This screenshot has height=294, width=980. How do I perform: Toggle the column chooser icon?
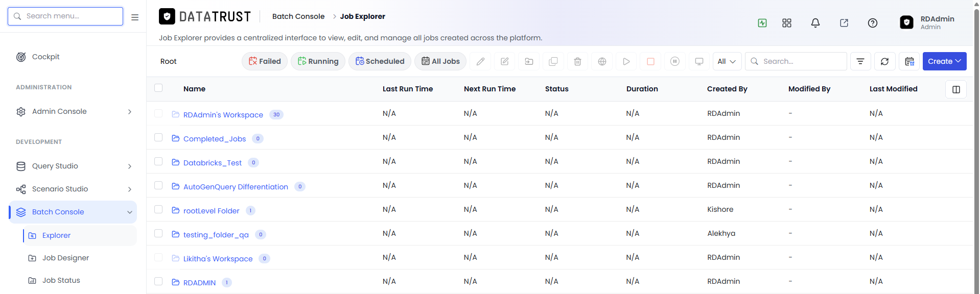click(956, 89)
